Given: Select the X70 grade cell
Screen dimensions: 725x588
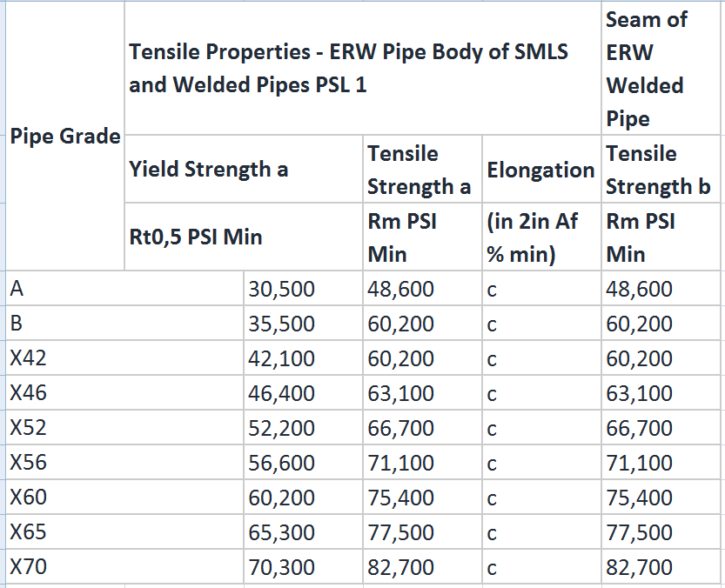Looking at the screenshot, I should click(124, 567).
